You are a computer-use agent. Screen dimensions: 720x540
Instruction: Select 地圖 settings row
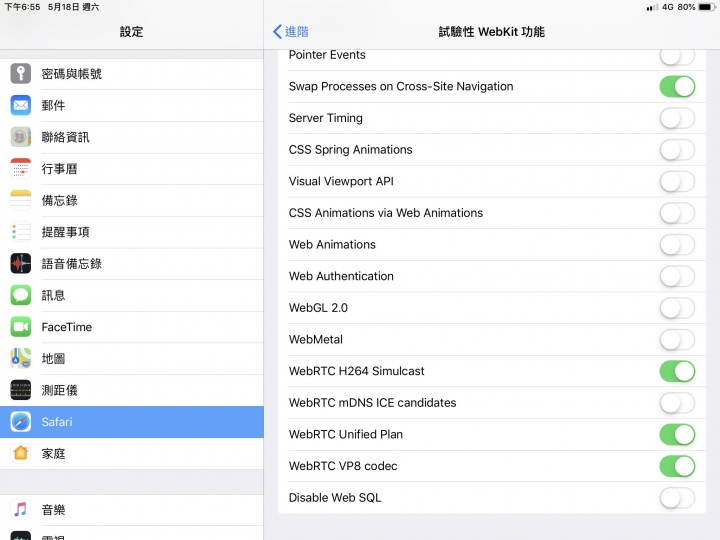tap(132, 359)
